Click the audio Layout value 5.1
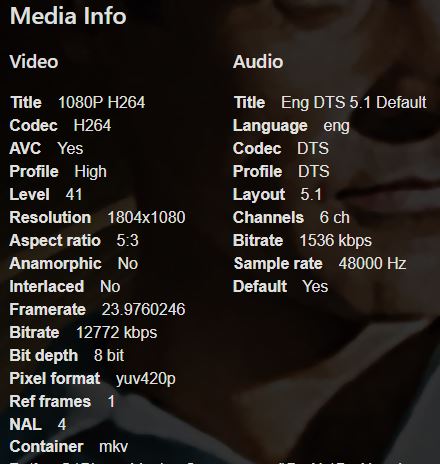 pyautogui.click(x=311, y=194)
